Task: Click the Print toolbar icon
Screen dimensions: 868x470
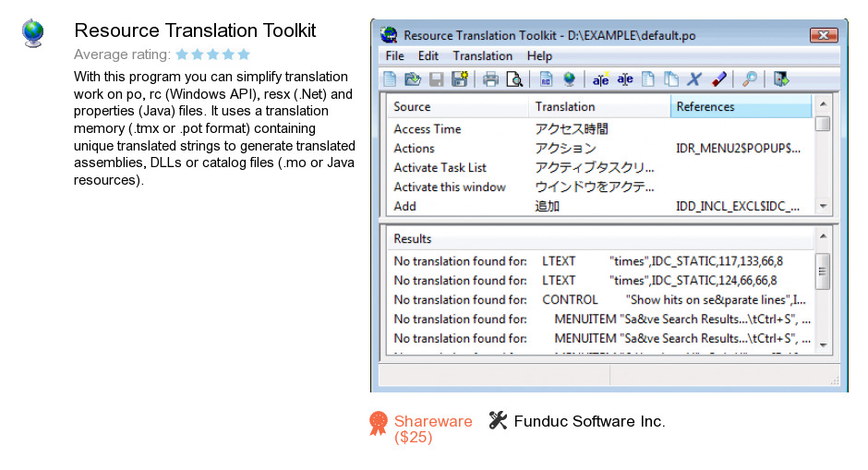Action: [490, 79]
